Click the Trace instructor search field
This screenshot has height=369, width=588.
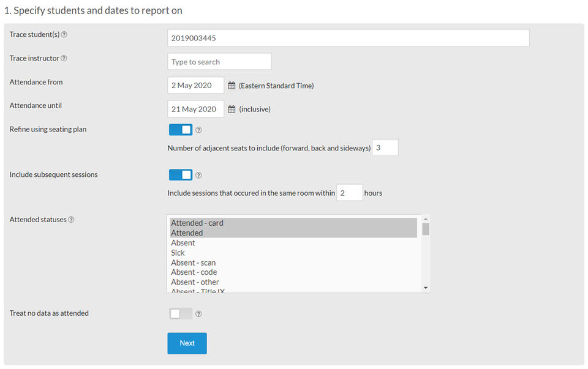tap(219, 62)
